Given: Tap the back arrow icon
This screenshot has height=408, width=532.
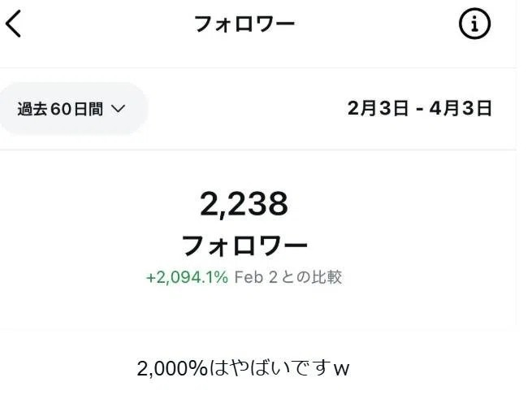Looking at the screenshot, I should [x=13, y=24].
